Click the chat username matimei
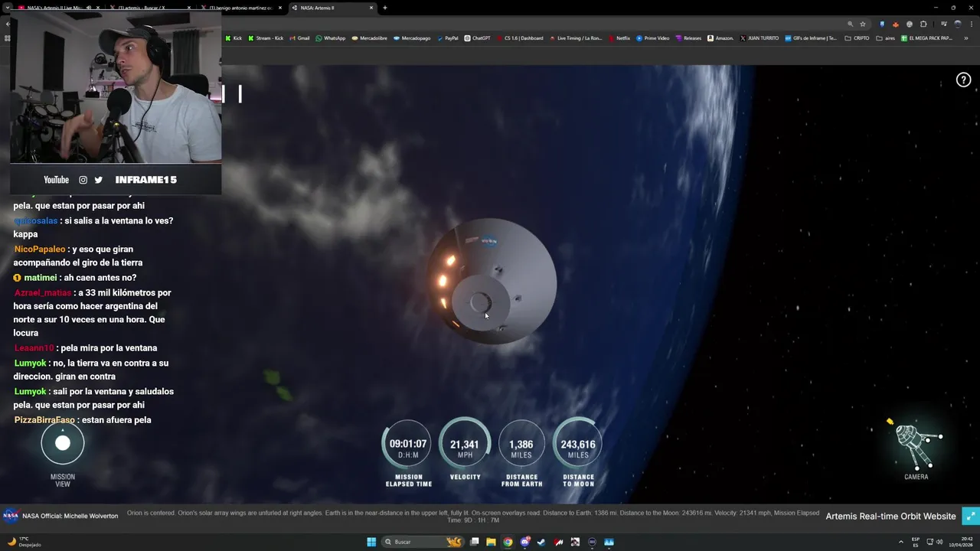The image size is (980, 551). (40, 278)
